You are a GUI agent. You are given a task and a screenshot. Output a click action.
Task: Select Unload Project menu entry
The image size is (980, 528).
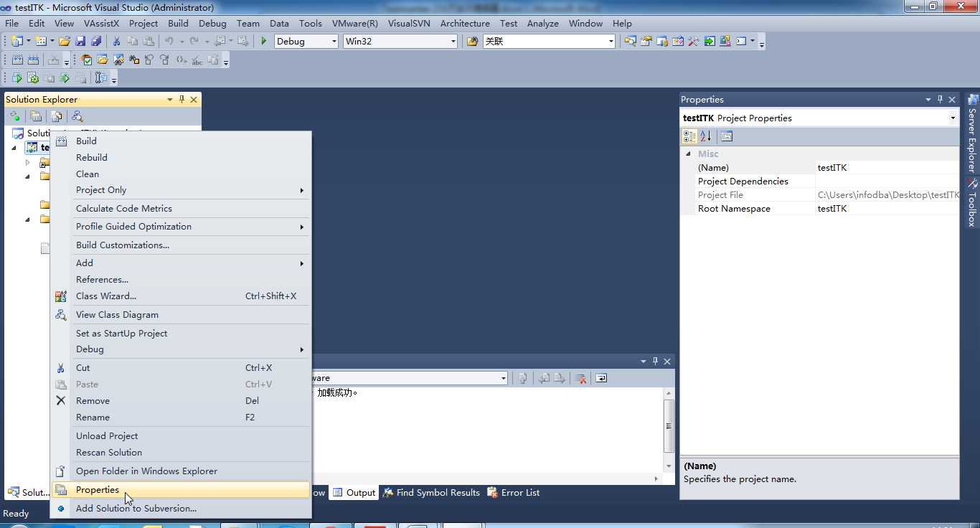181,436
